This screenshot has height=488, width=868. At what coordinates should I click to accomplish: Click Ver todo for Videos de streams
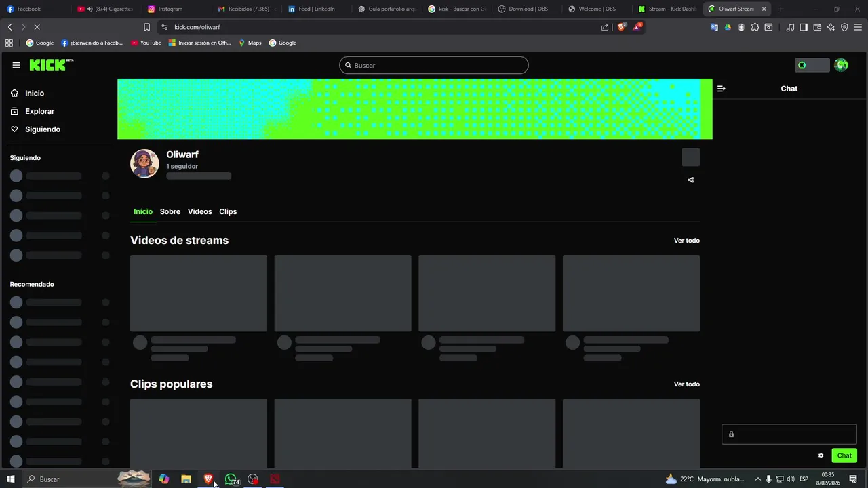(686, 241)
